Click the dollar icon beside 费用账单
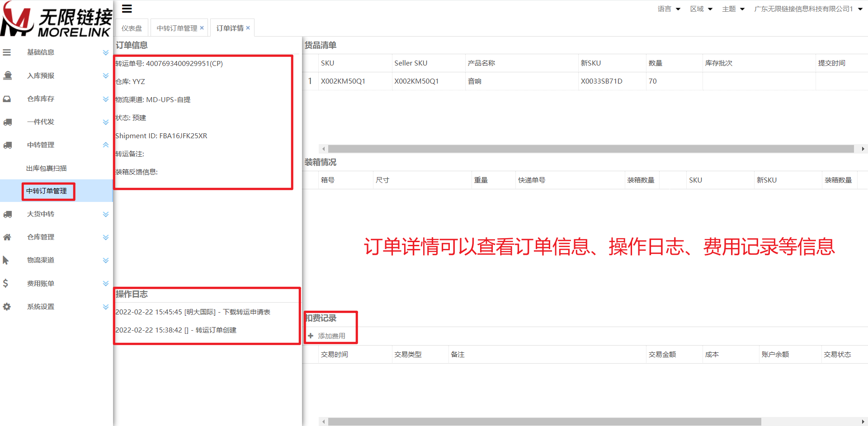This screenshot has width=868, height=426. click(5, 283)
